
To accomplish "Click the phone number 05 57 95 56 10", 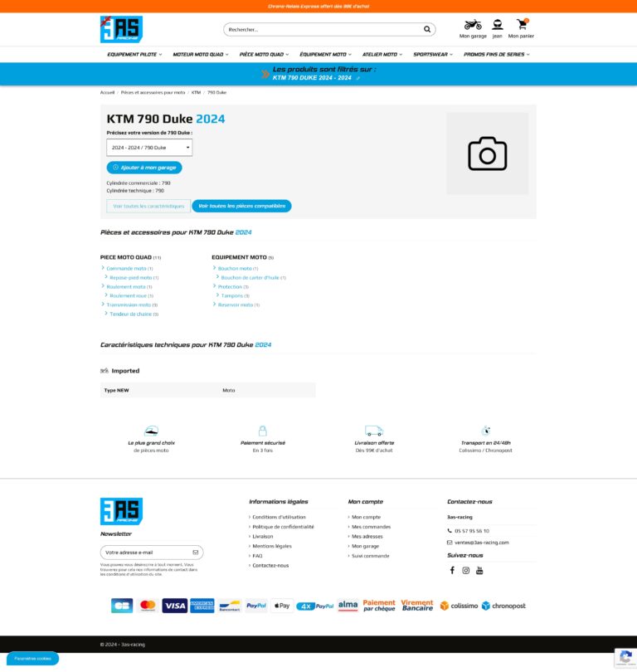I will pyautogui.click(x=472, y=531).
